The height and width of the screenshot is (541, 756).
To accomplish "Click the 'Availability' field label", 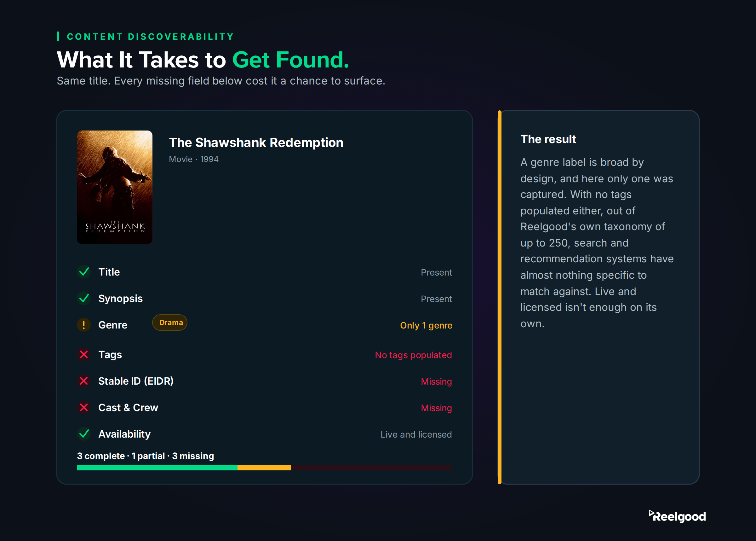I will 124,434.
